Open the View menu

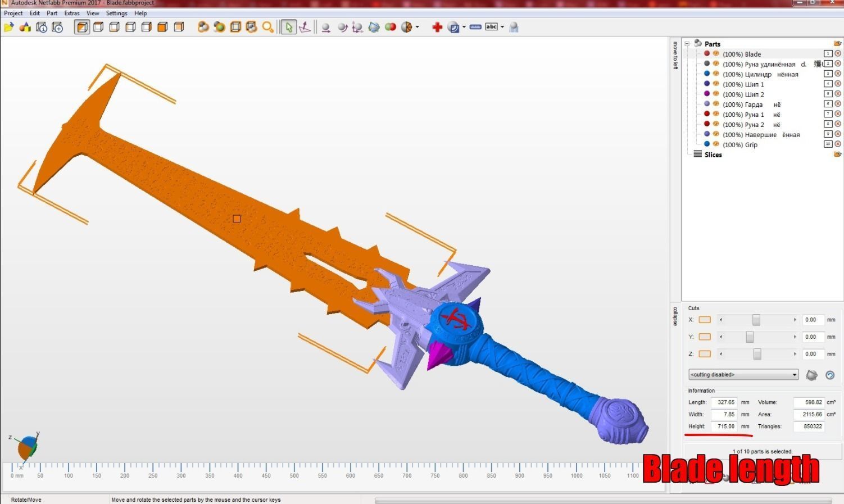tap(93, 13)
